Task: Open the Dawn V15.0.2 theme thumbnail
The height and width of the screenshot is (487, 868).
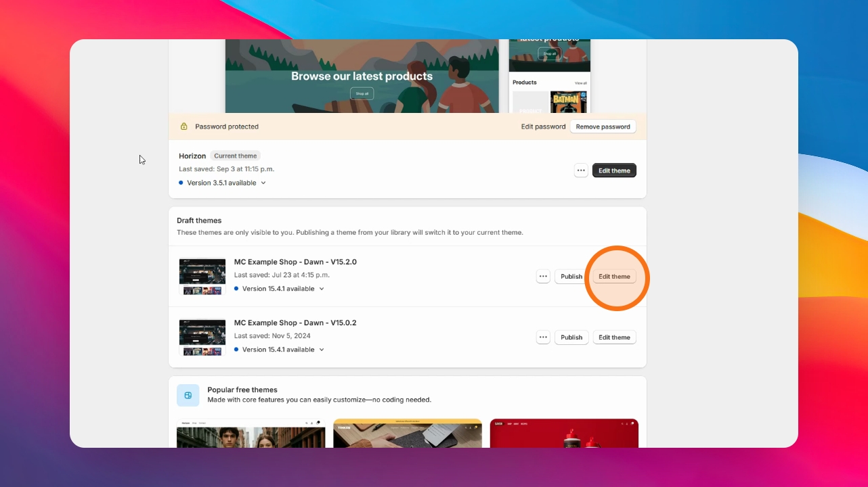Action: [x=202, y=337]
